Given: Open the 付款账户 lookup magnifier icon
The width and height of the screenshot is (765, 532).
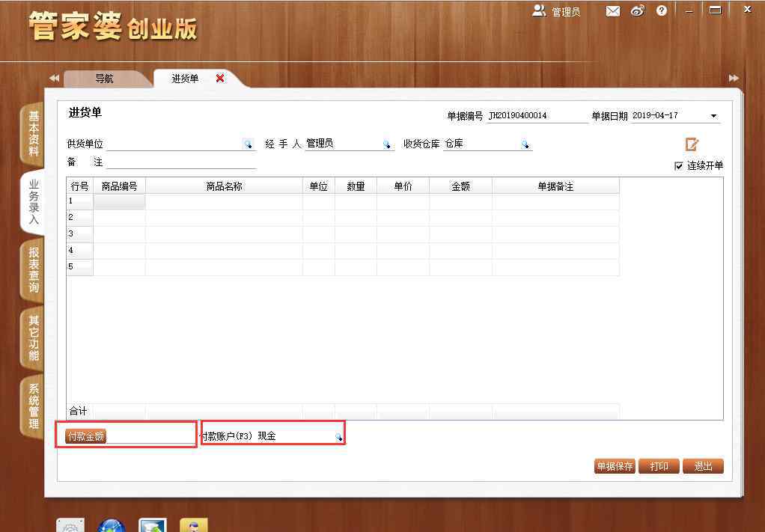Looking at the screenshot, I should pos(338,437).
